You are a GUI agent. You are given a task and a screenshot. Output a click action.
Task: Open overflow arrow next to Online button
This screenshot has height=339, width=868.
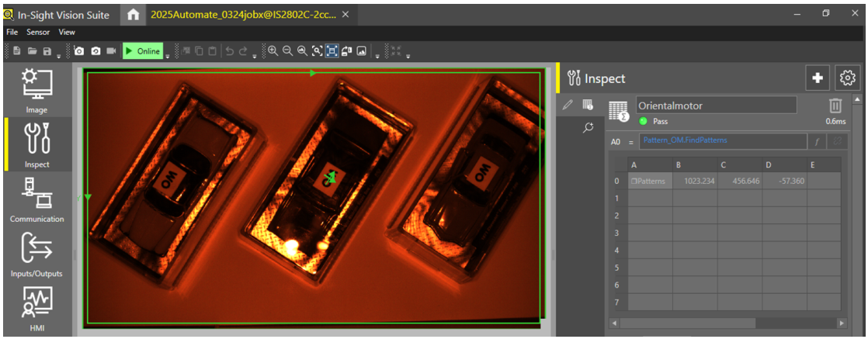click(x=168, y=55)
